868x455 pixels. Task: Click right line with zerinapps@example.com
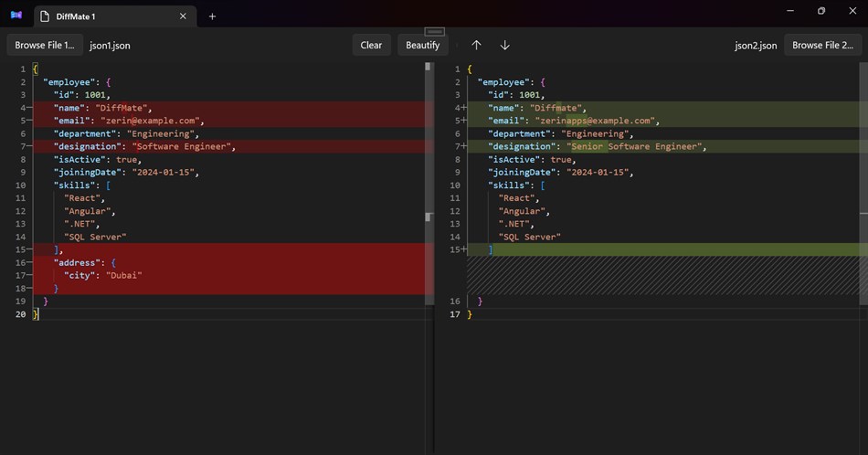(663, 121)
